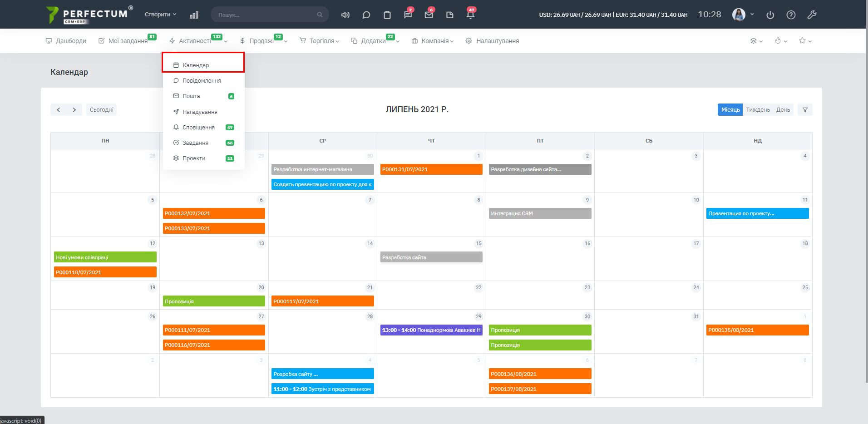
Task: Click the wrench settings icon
Action: point(812,15)
